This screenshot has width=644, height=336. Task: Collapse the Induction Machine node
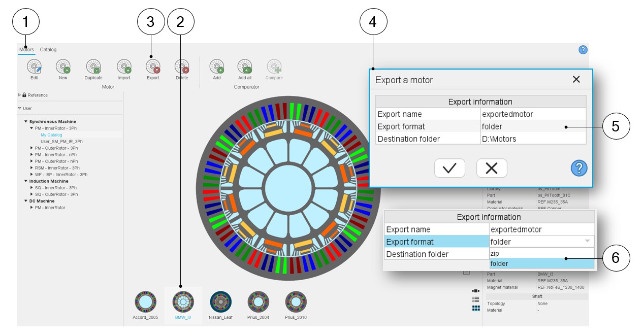pyautogui.click(x=26, y=181)
